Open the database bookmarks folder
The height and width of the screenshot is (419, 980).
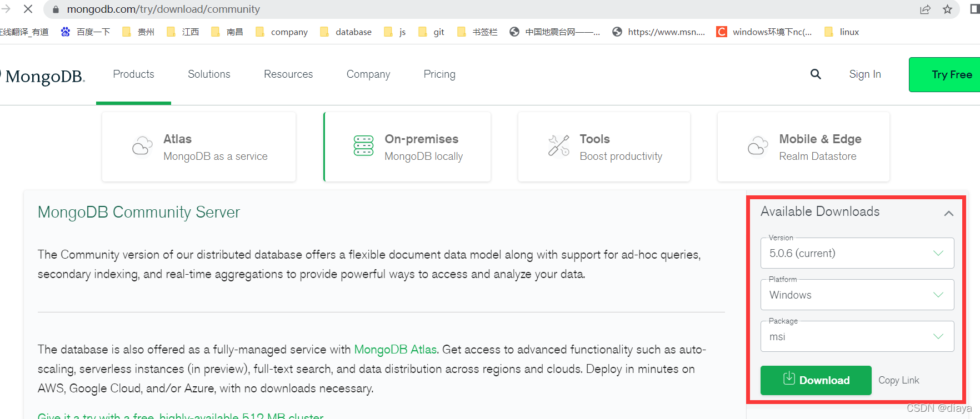point(346,32)
